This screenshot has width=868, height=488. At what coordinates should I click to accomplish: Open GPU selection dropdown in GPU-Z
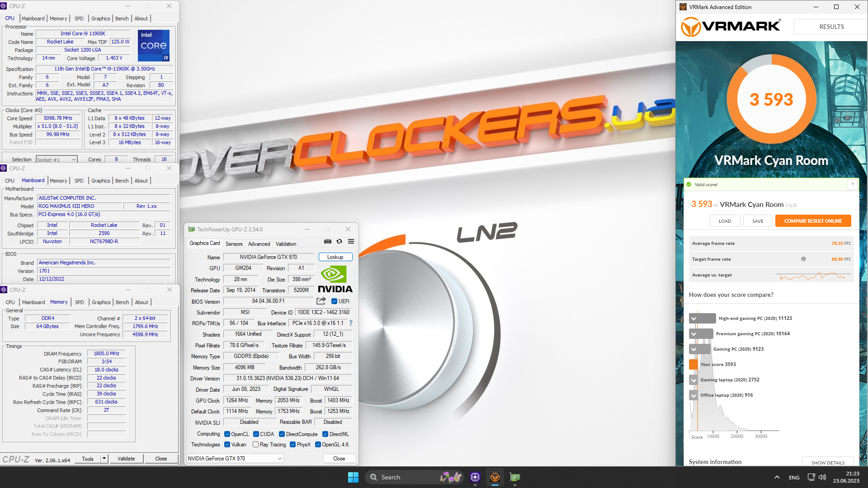click(x=235, y=459)
